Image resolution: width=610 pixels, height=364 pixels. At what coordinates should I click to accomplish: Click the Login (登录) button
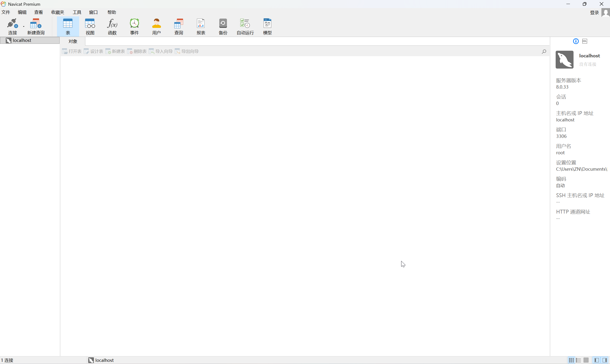tap(594, 13)
